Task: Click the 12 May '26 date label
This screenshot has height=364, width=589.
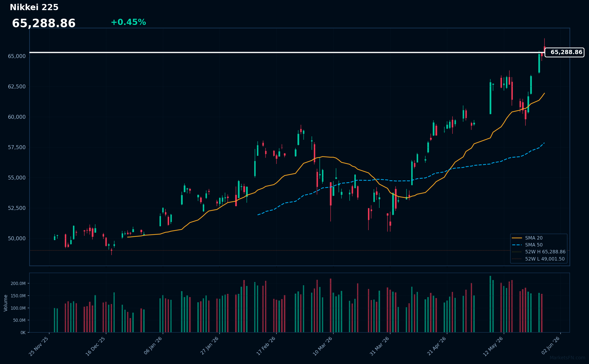Action: [x=493, y=346]
